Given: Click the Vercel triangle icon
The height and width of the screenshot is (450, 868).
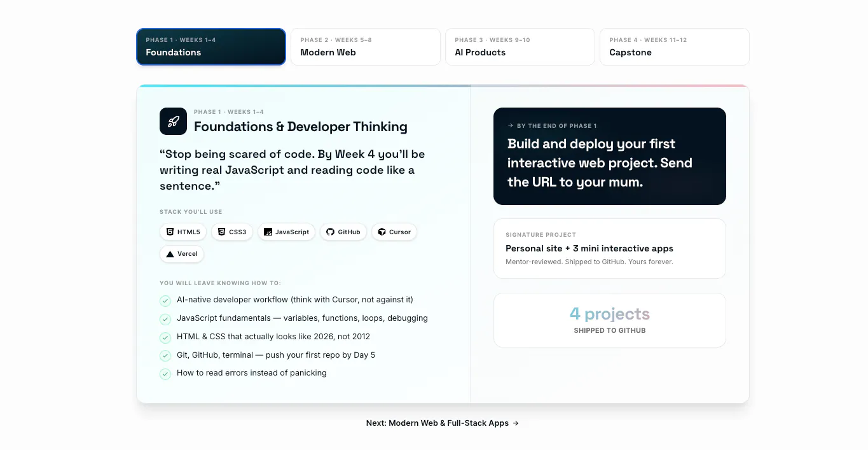Looking at the screenshot, I should click(x=170, y=254).
